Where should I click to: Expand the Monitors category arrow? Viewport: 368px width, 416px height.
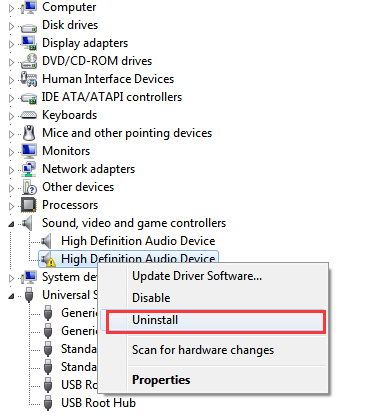(11, 152)
